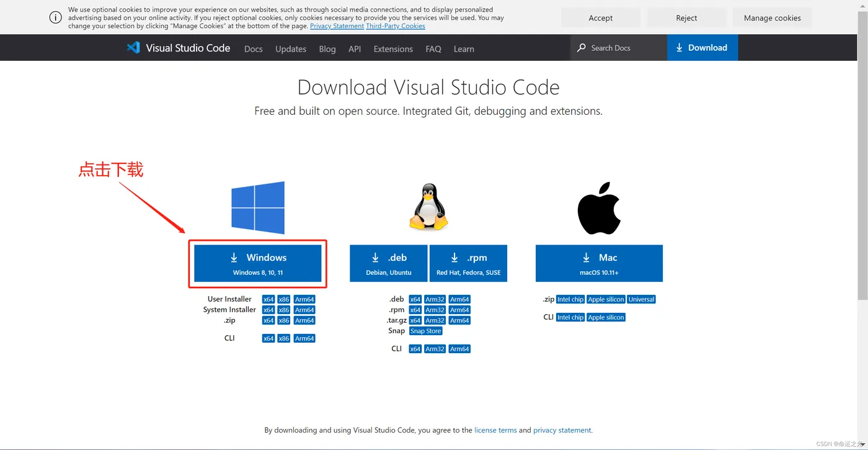Reject optional cookies
The image size is (868, 450).
[x=686, y=18]
